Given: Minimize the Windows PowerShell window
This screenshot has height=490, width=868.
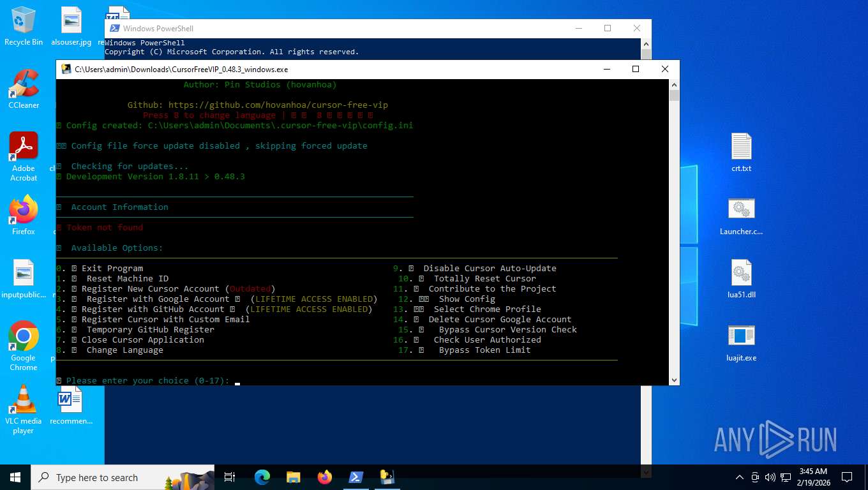Looking at the screenshot, I should click(x=578, y=28).
